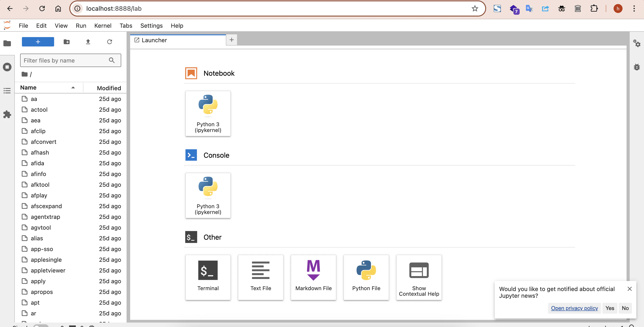Viewport: 644px width, 327px height.
Task: Select the file named aa
Action: [x=70, y=99]
